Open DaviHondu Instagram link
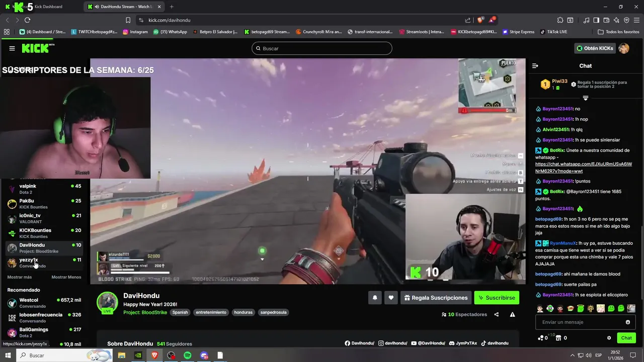This screenshot has height=362, width=644. tap(392, 343)
